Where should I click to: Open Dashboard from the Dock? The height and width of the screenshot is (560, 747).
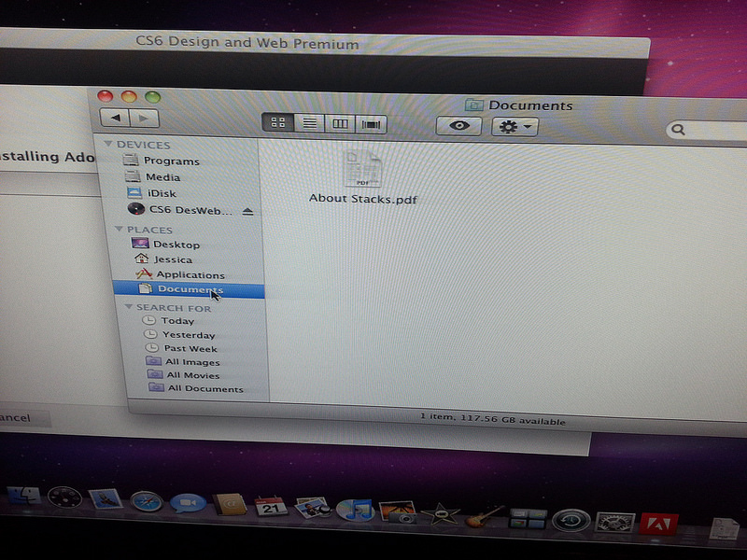[x=64, y=498]
